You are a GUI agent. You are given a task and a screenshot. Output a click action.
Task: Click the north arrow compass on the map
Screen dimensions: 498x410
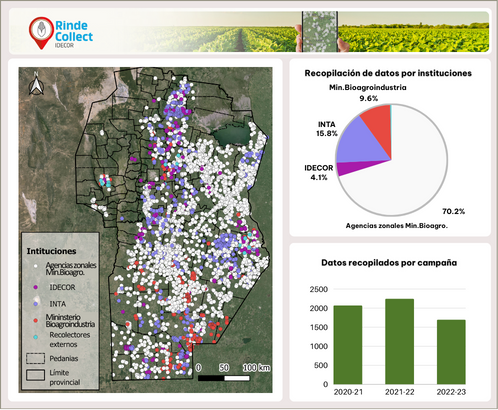(36, 84)
